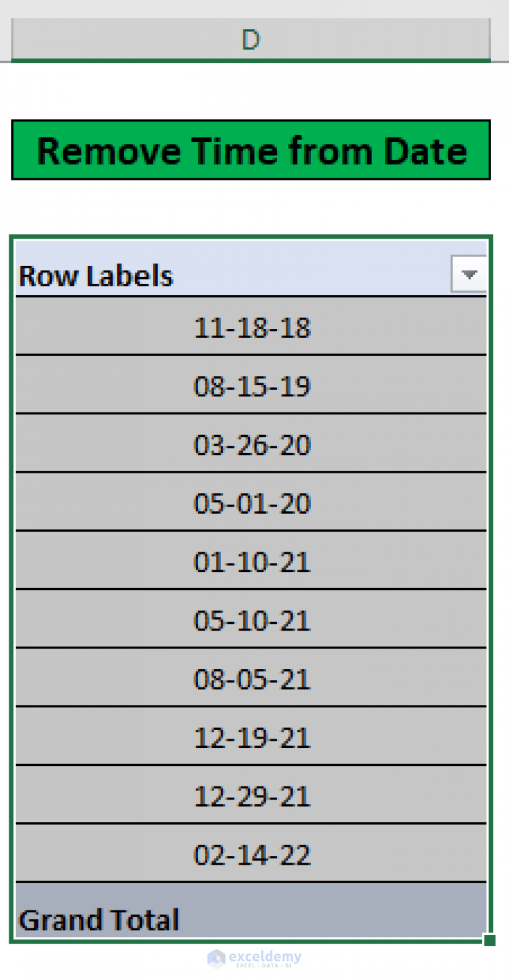
Task: Select the date cell 05-10-21
Action: (252, 620)
